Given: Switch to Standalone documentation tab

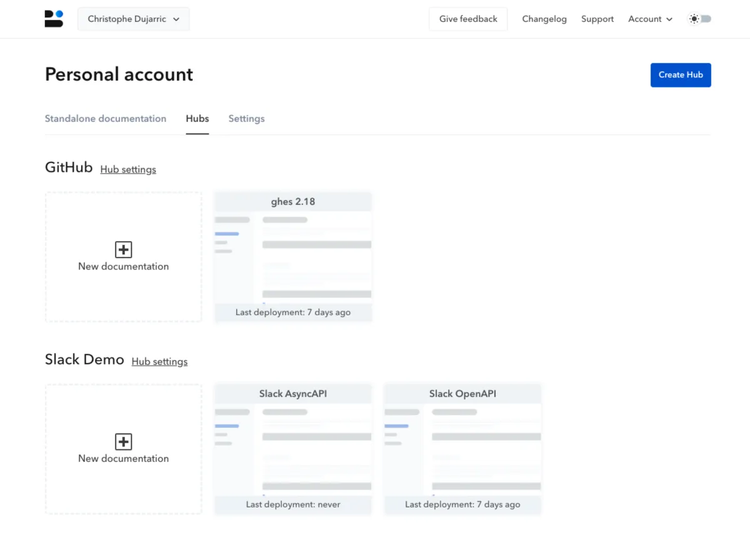Looking at the screenshot, I should pos(106,119).
